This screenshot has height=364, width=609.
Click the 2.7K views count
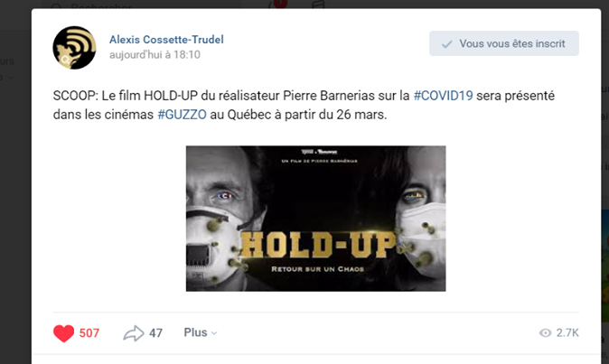(567, 332)
